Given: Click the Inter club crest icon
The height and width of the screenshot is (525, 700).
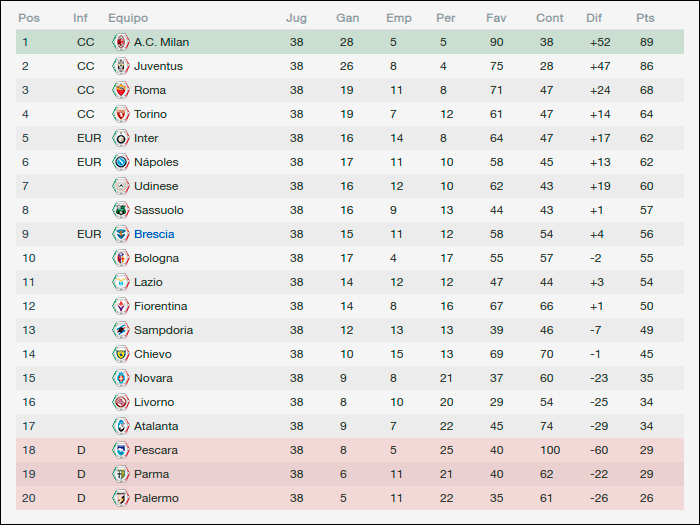Looking at the screenshot, I should click(x=121, y=138).
